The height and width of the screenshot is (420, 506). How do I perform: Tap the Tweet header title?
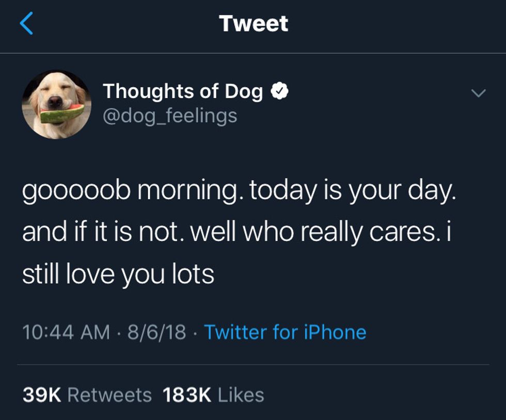[x=253, y=24]
